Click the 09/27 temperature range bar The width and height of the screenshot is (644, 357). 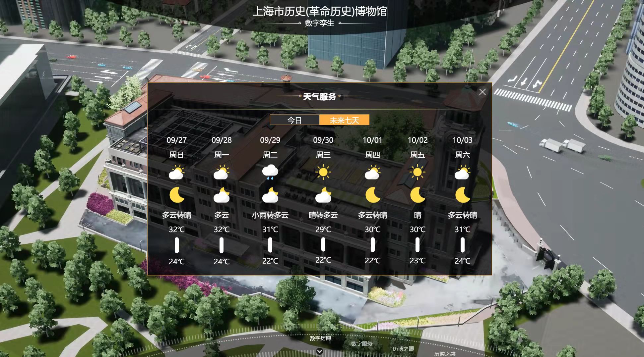(x=177, y=245)
